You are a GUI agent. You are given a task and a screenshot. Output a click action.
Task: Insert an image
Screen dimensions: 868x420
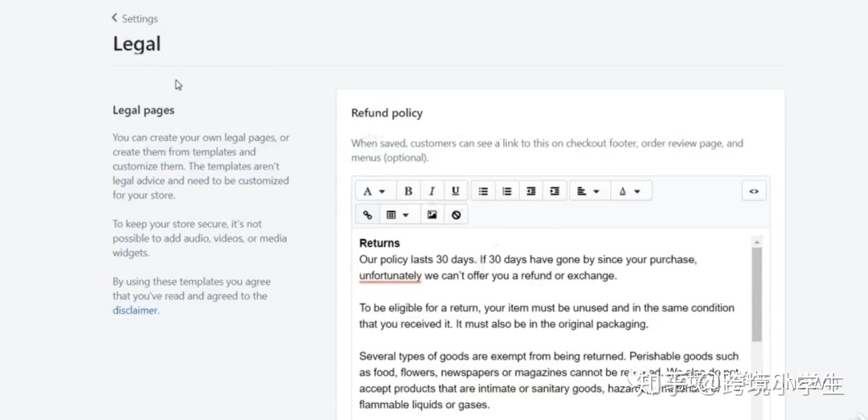pyautogui.click(x=432, y=215)
